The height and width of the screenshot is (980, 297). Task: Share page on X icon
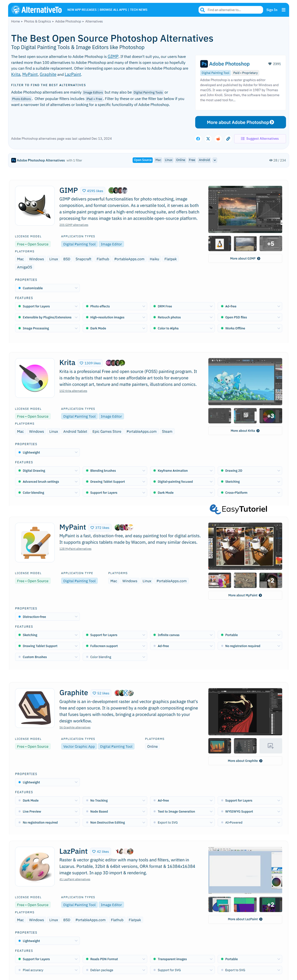pos(208,139)
